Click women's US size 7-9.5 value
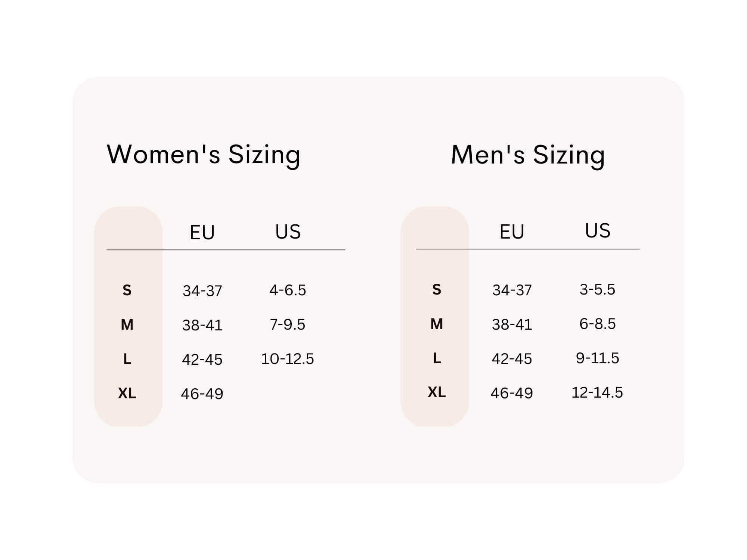Screen dimensions: 747x560 click(x=288, y=324)
